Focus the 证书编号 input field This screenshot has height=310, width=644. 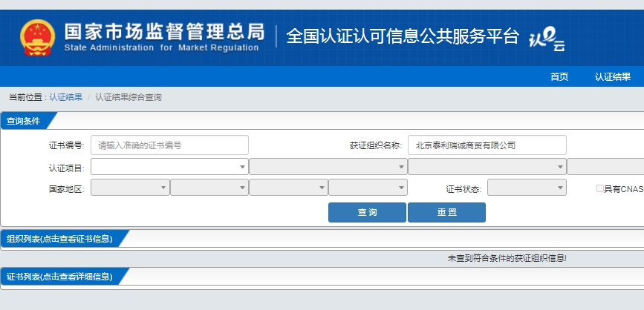click(169, 145)
